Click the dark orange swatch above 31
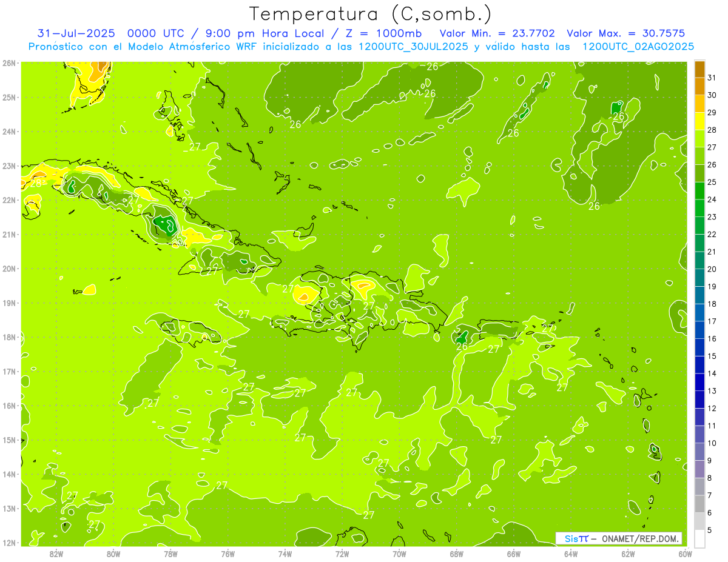 point(699,69)
